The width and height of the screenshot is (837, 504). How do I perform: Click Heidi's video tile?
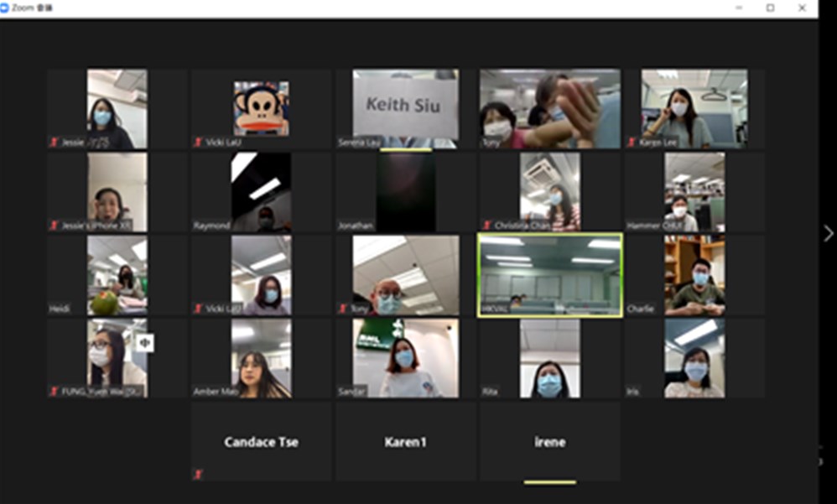(117, 275)
